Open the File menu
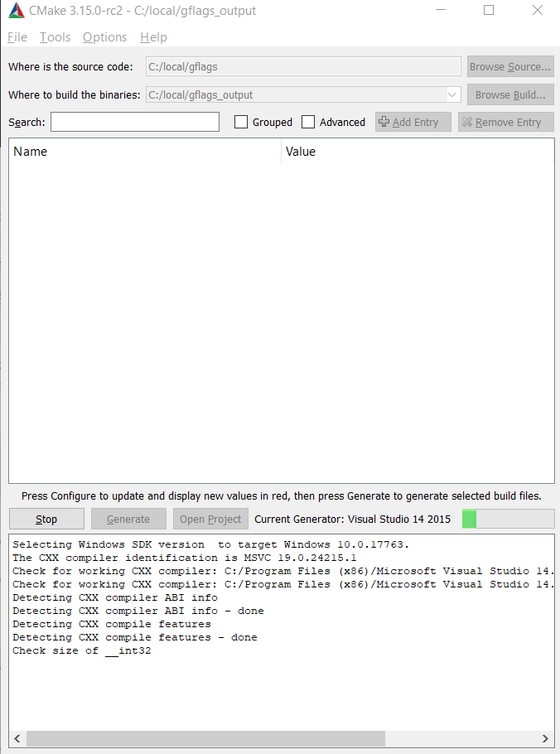The image size is (560, 754). pos(17,37)
